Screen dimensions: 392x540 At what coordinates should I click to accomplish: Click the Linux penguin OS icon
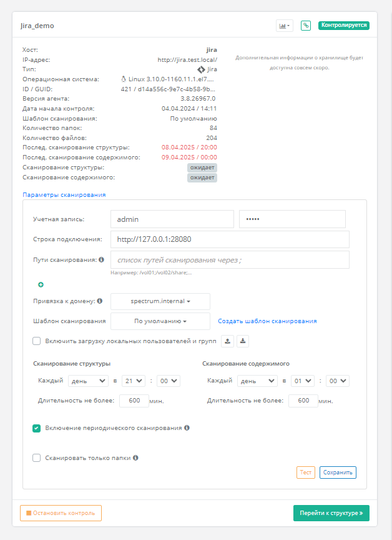124,79
